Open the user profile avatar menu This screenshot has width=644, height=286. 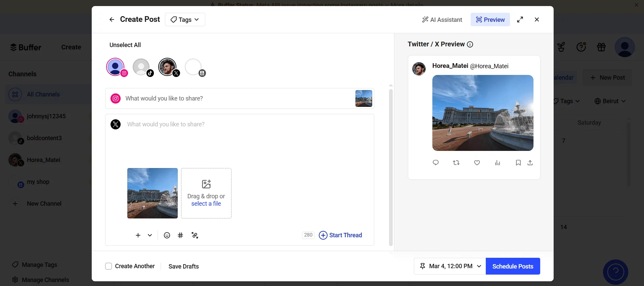625,47
